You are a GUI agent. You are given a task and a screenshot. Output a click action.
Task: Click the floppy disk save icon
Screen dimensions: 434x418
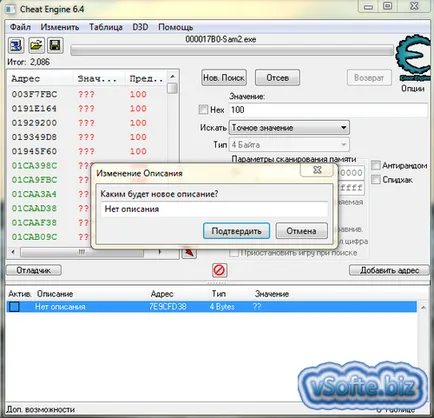(x=55, y=45)
